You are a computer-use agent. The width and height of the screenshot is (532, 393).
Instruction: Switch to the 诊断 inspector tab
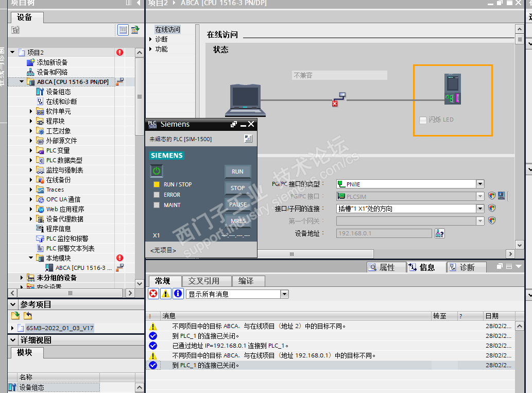point(467,267)
